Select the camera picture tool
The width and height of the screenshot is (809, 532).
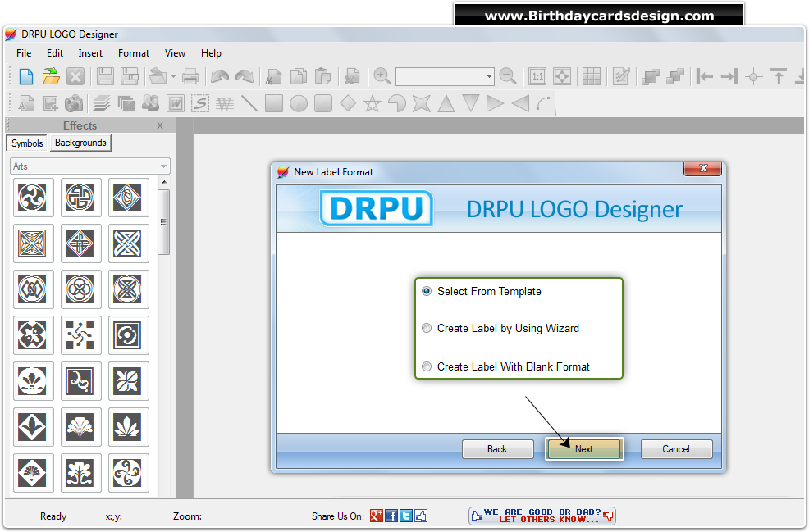[x=75, y=103]
